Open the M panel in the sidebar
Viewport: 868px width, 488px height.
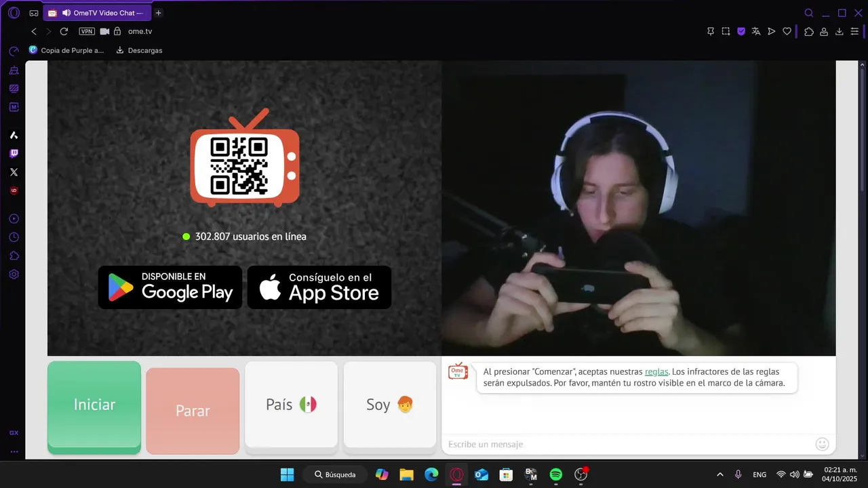pyautogui.click(x=14, y=107)
